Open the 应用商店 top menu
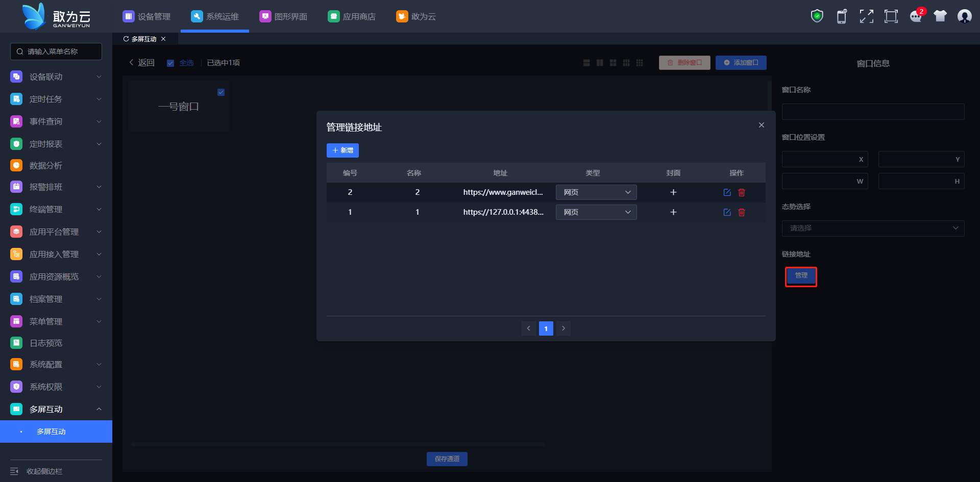The image size is (980, 482). [x=352, y=16]
